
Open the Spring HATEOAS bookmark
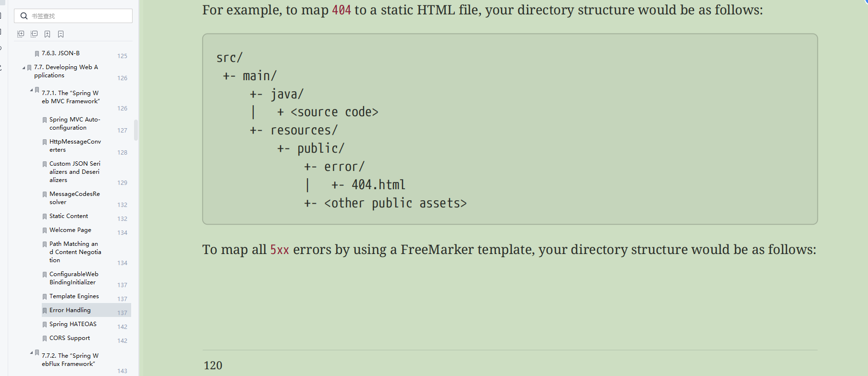pyautogui.click(x=73, y=324)
